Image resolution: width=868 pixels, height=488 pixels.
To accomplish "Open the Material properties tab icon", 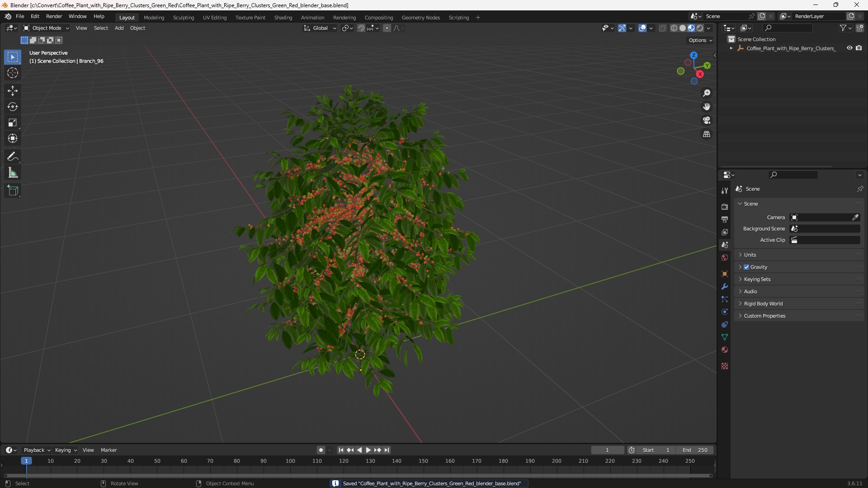I will coord(725,350).
